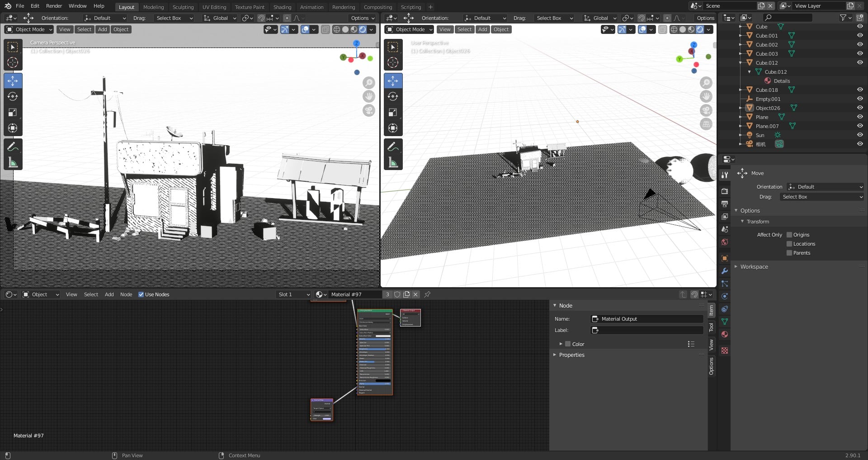Switch to the UV Editing workspace tab

[x=214, y=7]
